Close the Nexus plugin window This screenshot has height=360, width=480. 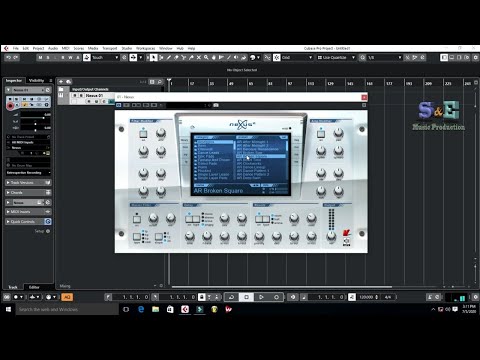click(364, 97)
